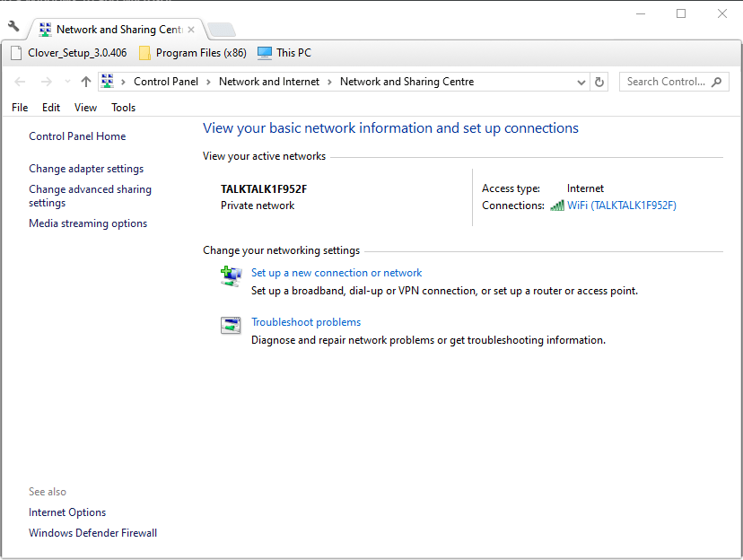This screenshot has width=743, height=560.
Task: Expand the chevron after Network and Internet
Action: 329,82
